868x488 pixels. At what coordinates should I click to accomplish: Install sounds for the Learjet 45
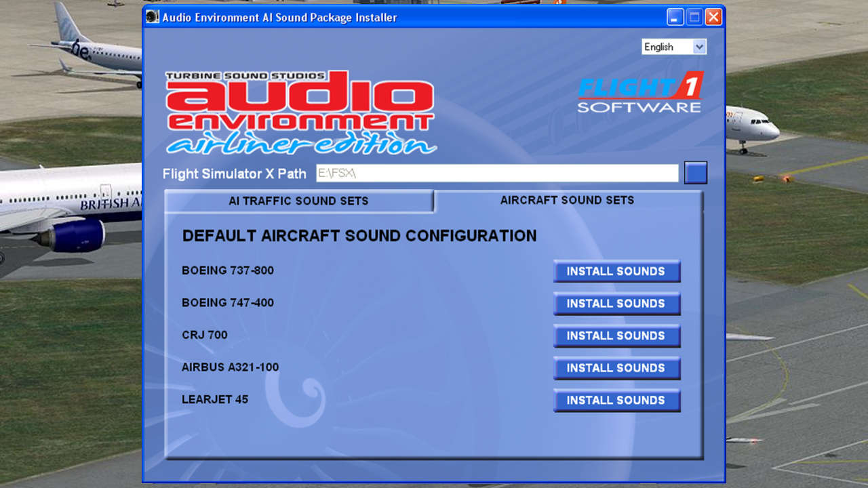coord(616,400)
